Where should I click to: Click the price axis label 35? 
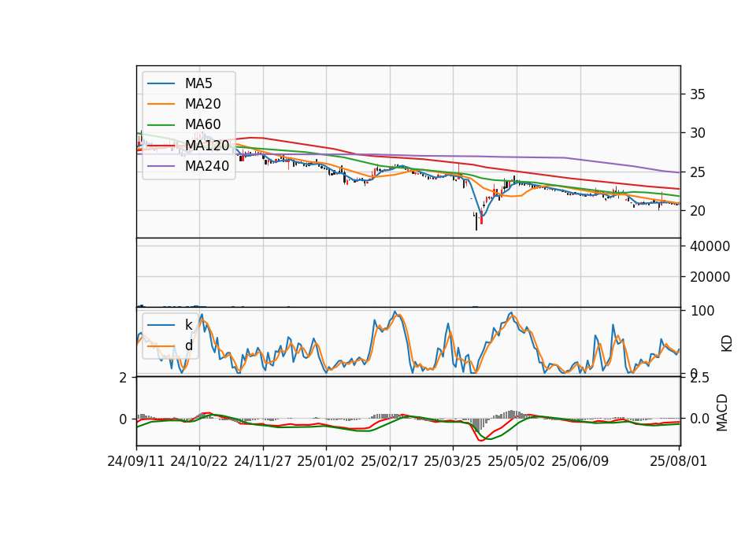coord(698,94)
